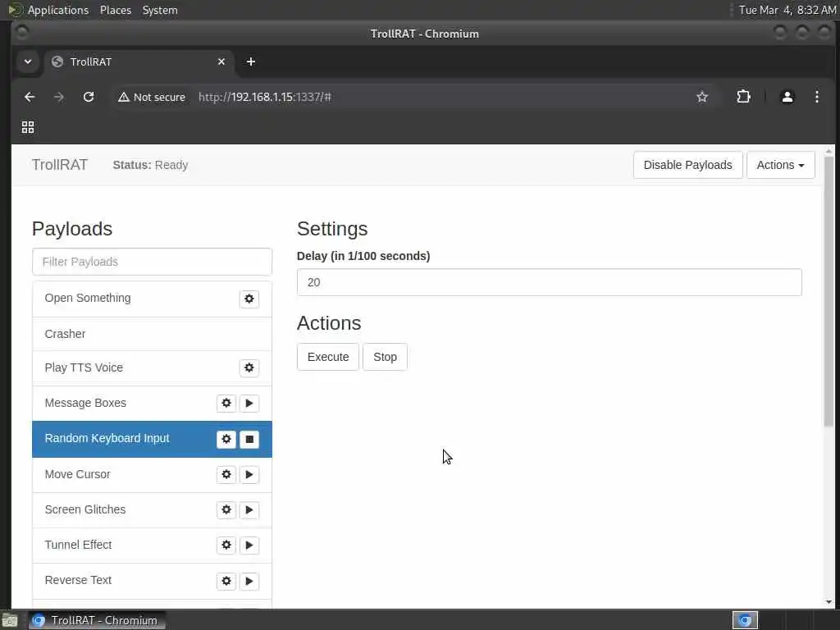
Task: Open Message Boxes settings gear
Action: click(x=226, y=404)
